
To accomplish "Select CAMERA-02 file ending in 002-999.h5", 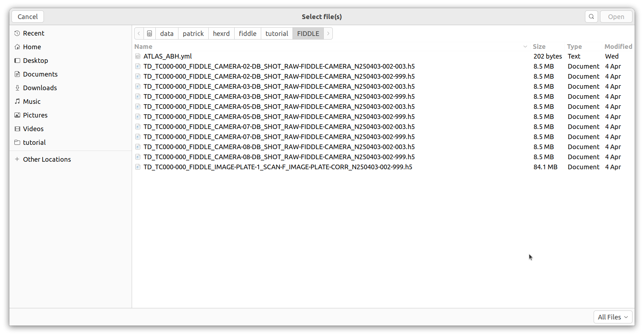I will tap(279, 77).
